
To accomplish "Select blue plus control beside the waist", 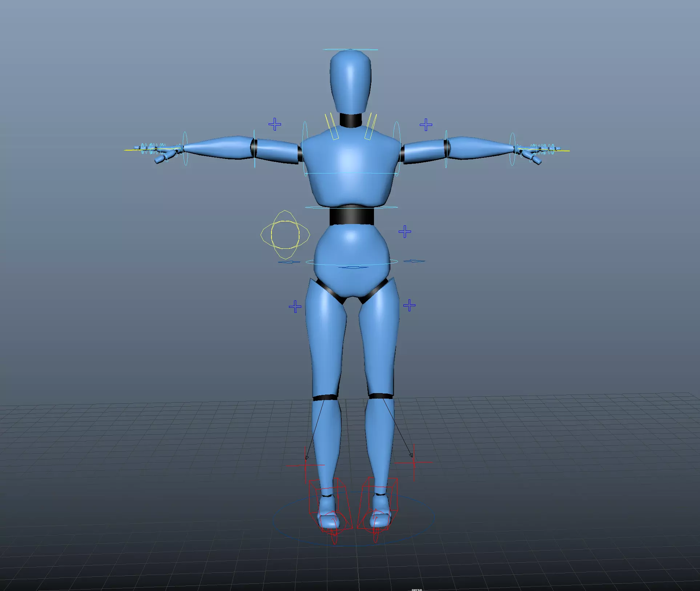I will pyautogui.click(x=405, y=231).
